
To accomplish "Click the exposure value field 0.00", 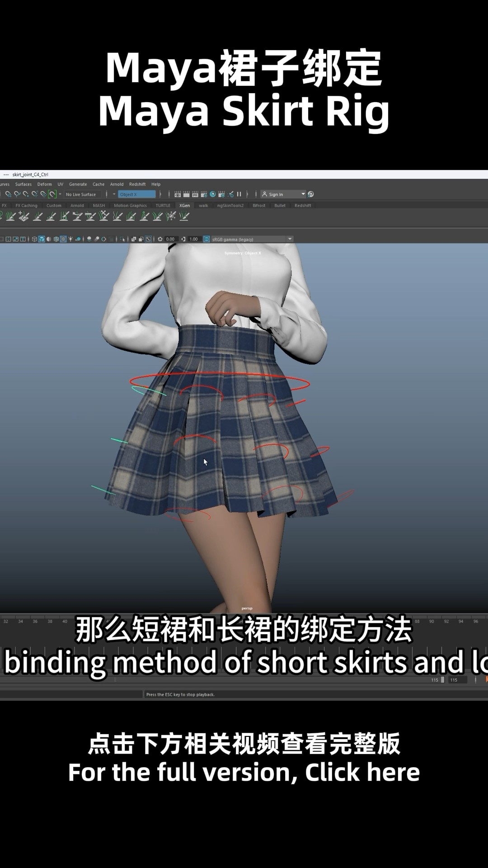I will pyautogui.click(x=170, y=239).
